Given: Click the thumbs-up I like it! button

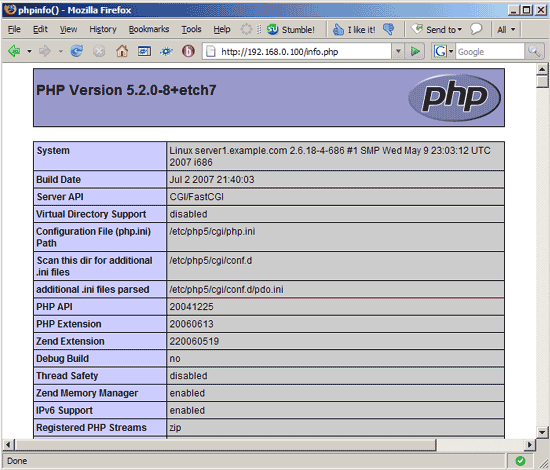Looking at the screenshot, I should (354, 29).
